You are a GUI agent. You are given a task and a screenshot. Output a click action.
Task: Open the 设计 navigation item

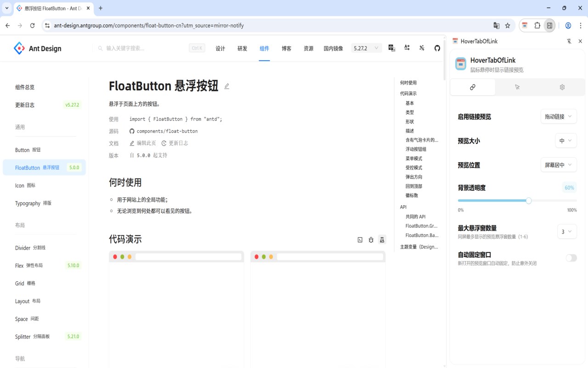pos(220,48)
